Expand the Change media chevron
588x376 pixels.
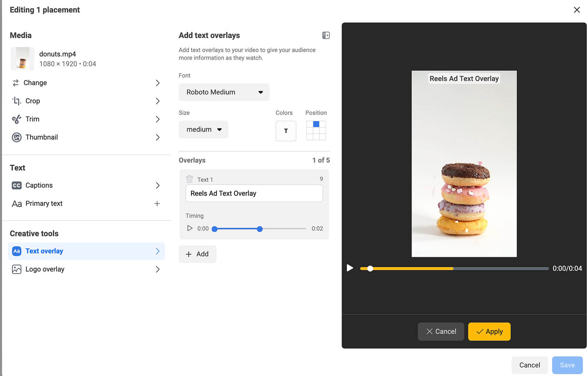point(158,83)
